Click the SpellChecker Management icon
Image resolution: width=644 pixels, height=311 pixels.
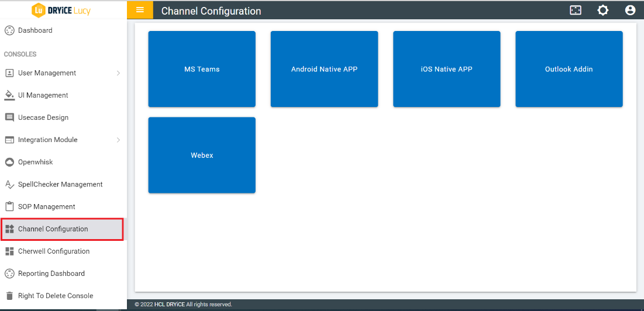(x=9, y=184)
